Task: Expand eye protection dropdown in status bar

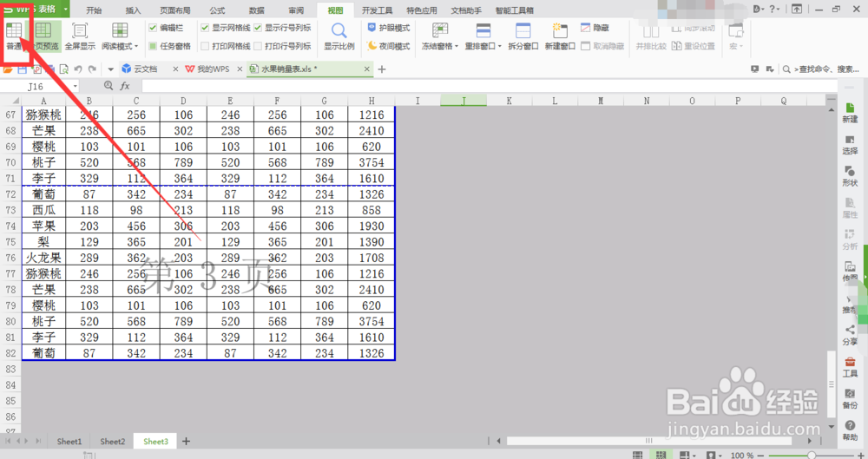Action: (x=721, y=456)
